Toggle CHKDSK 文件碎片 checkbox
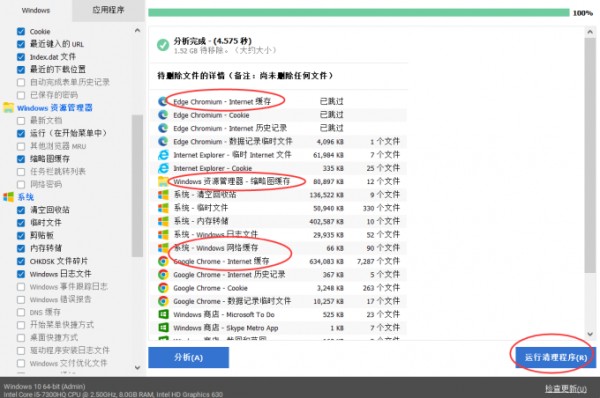The width and height of the screenshot is (600, 398). (x=21, y=261)
